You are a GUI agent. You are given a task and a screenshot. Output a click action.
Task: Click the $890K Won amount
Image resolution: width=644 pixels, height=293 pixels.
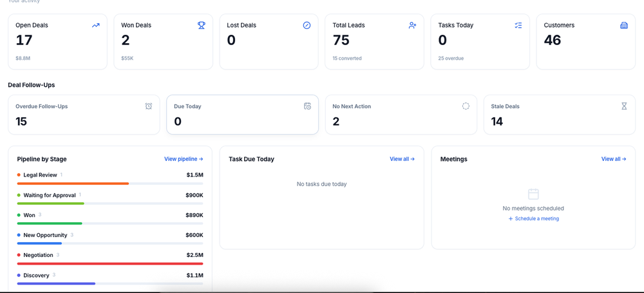pyautogui.click(x=194, y=215)
